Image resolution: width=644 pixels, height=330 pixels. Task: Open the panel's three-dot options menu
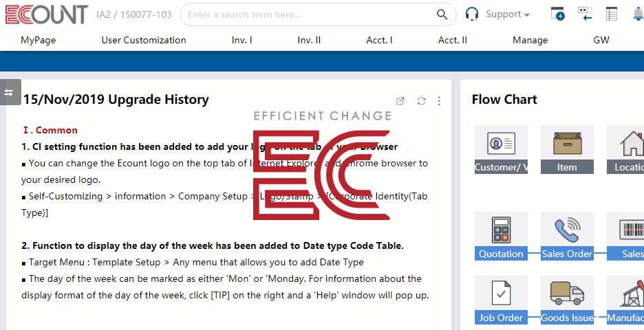439,101
